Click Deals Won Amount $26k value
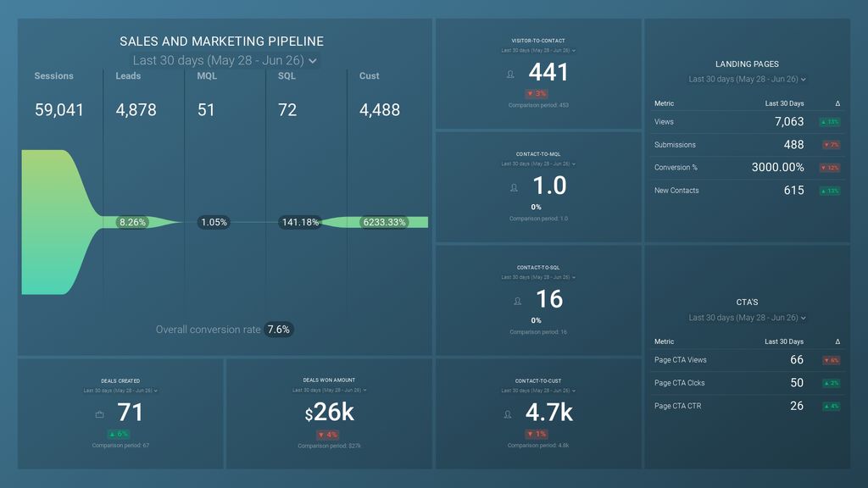The image size is (868, 488). click(330, 413)
